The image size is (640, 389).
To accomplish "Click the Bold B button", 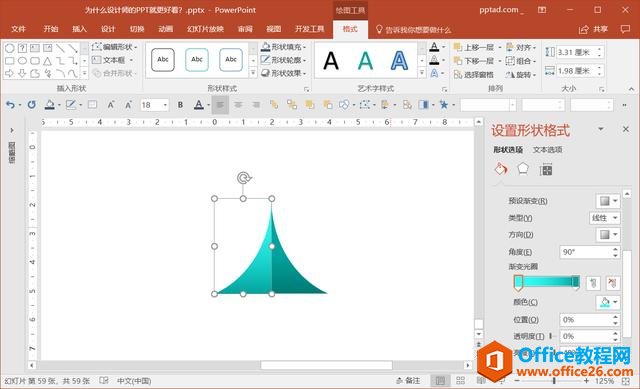I will [180, 105].
